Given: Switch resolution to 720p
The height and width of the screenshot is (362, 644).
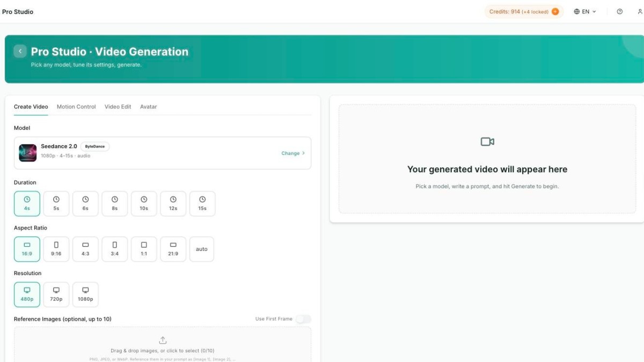Looking at the screenshot, I should point(56,294).
